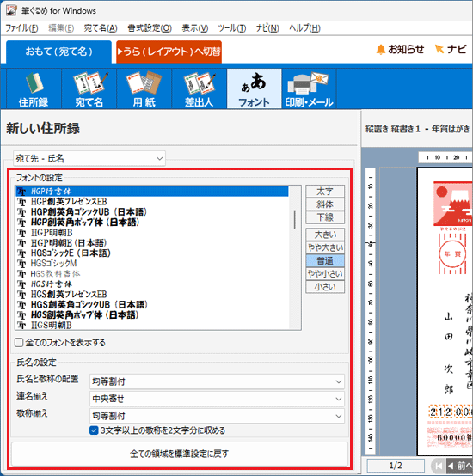Open the 表示(V) menu
473x476 pixels.
(x=194, y=28)
